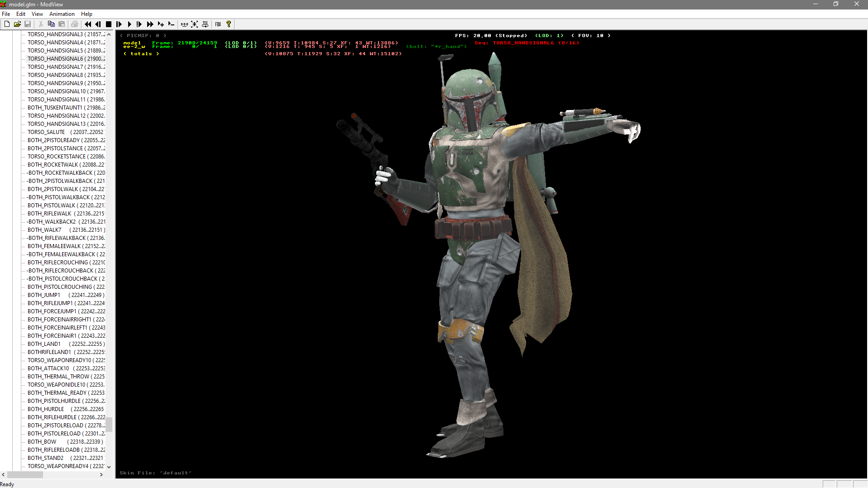This screenshot has height=488, width=868.
Task: Click the reset viewpoint figure icon
Action: pos(195,24)
